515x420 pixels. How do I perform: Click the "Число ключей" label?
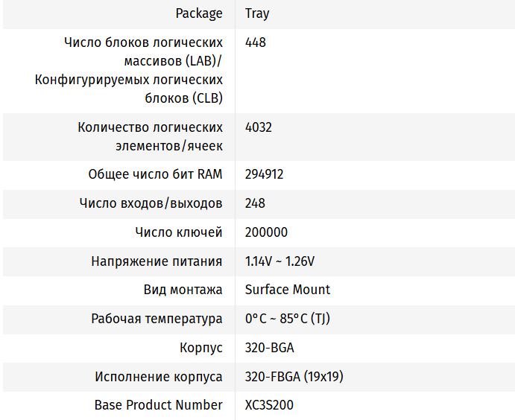coord(179,232)
